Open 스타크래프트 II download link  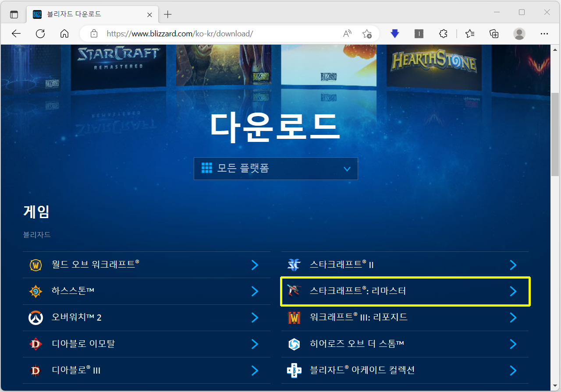tap(405, 265)
